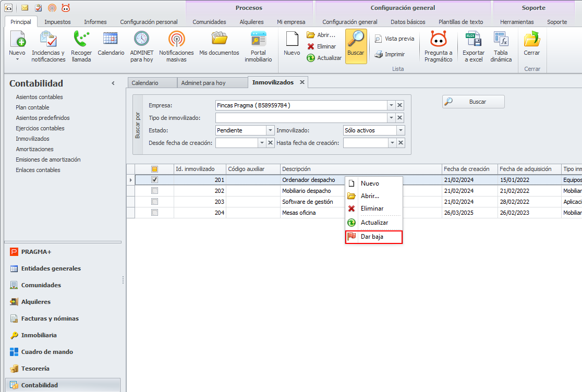Expand the Inmovilizado Sólo activos dropdown
Image resolution: width=582 pixels, height=392 pixels.
[x=400, y=130]
